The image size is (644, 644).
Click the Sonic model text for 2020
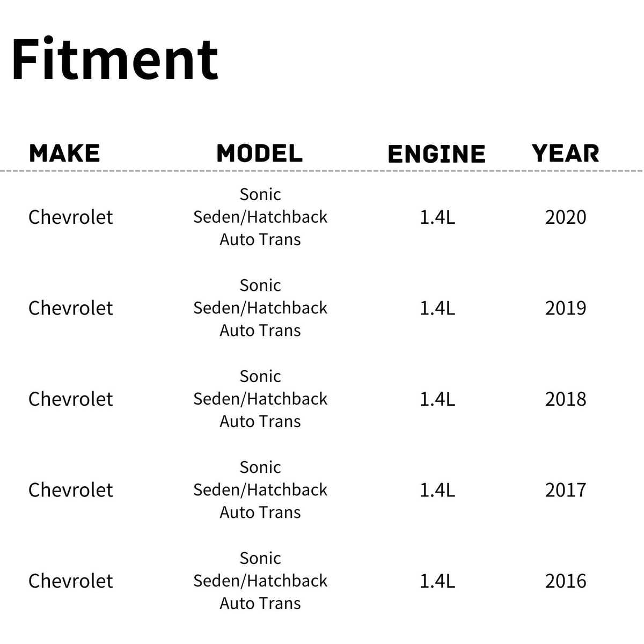260,194
